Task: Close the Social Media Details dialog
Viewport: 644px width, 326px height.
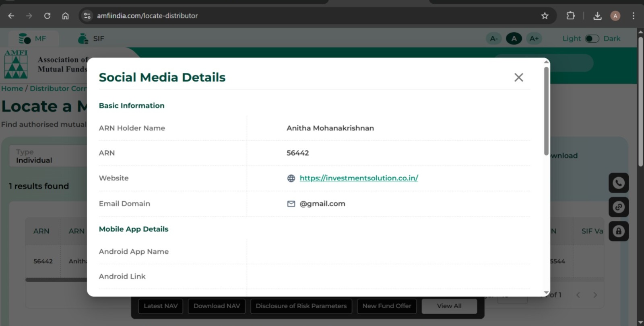Action: (518, 77)
